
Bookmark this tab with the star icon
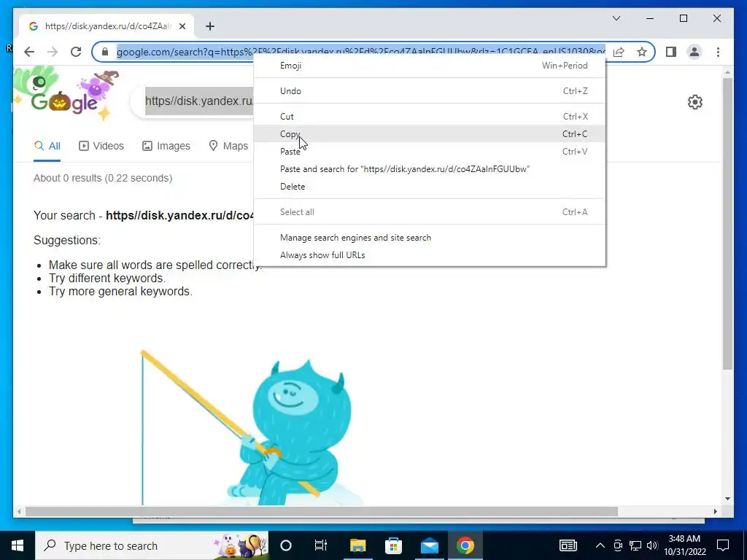click(642, 52)
